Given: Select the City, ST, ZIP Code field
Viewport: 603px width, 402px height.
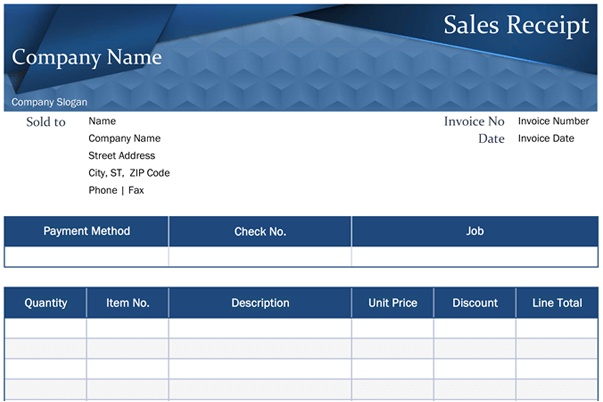Looking at the screenshot, I should coord(129,173).
